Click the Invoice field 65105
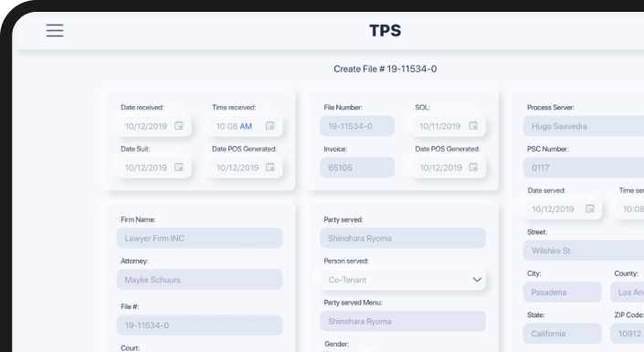Screen dimensions: 644x352 pos(357,167)
